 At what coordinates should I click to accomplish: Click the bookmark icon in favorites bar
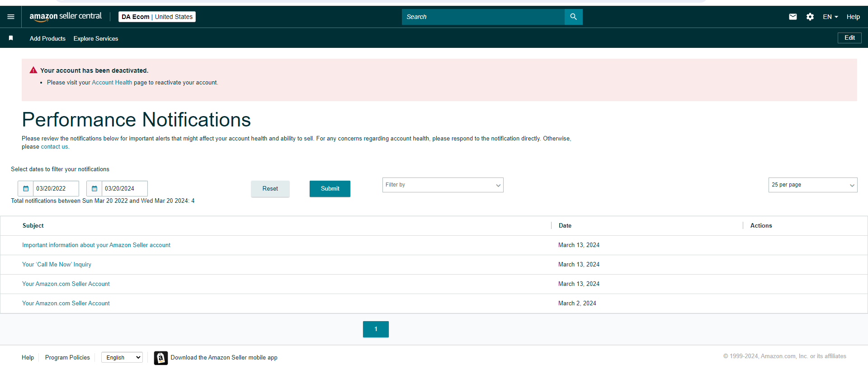click(x=11, y=38)
